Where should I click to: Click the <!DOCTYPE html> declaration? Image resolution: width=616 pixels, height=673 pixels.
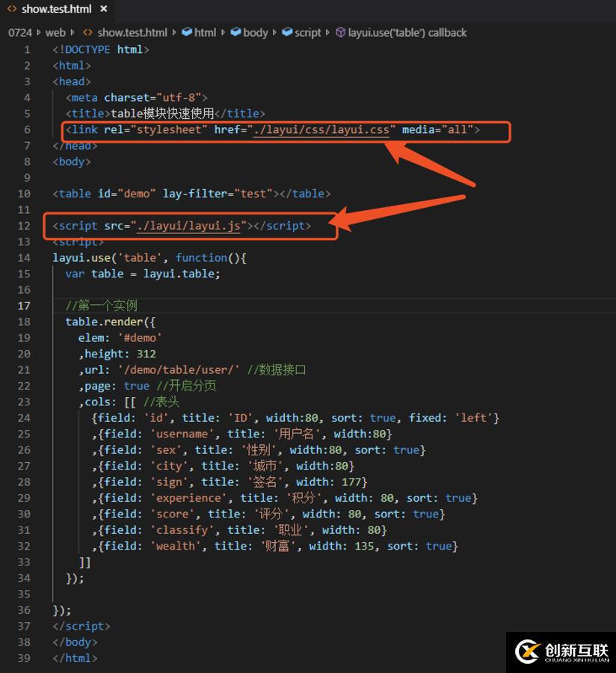(x=101, y=50)
